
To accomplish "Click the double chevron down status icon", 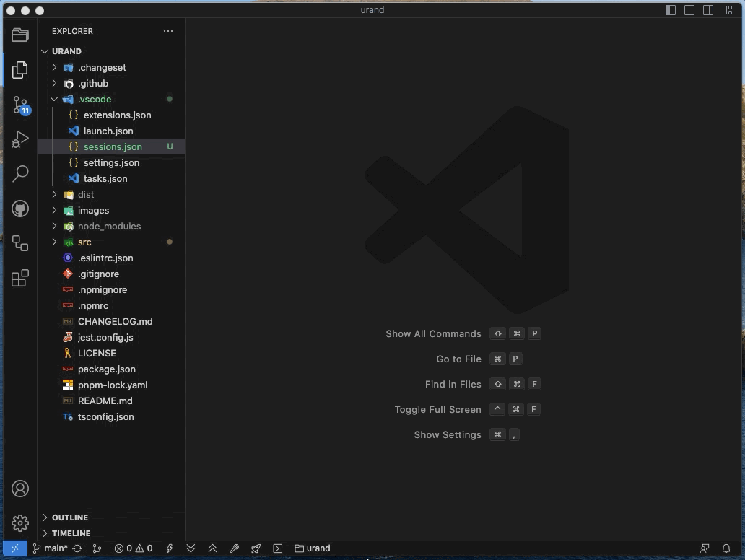I will (191, 548).
